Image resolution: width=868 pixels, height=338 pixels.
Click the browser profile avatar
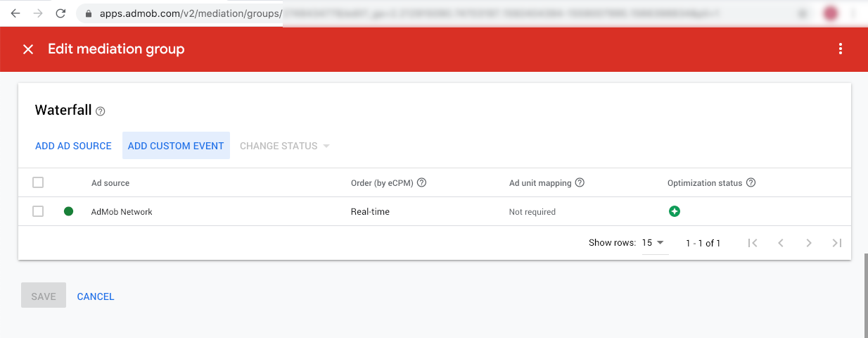[831, 13]
